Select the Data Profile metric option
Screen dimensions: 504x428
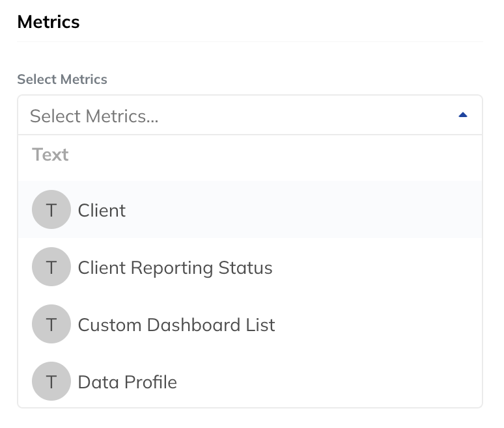(250, 381)
